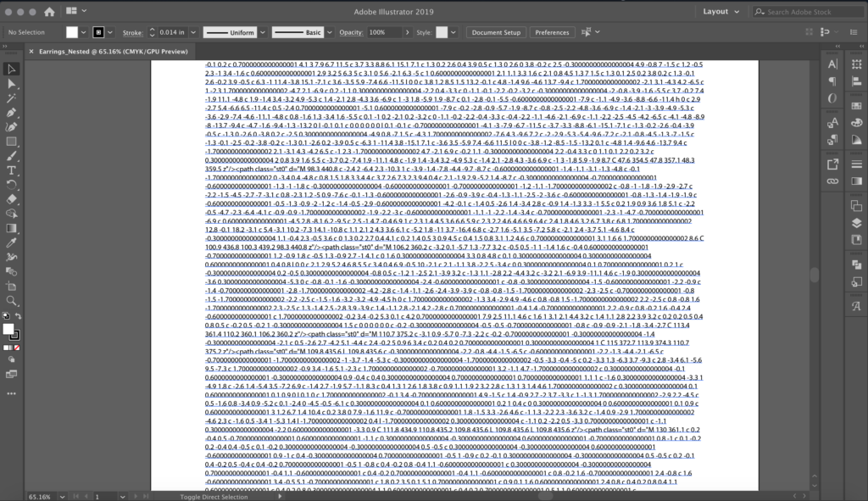Open the Transform panel icon
Viewport: 868px width, 501px height.
857,64
